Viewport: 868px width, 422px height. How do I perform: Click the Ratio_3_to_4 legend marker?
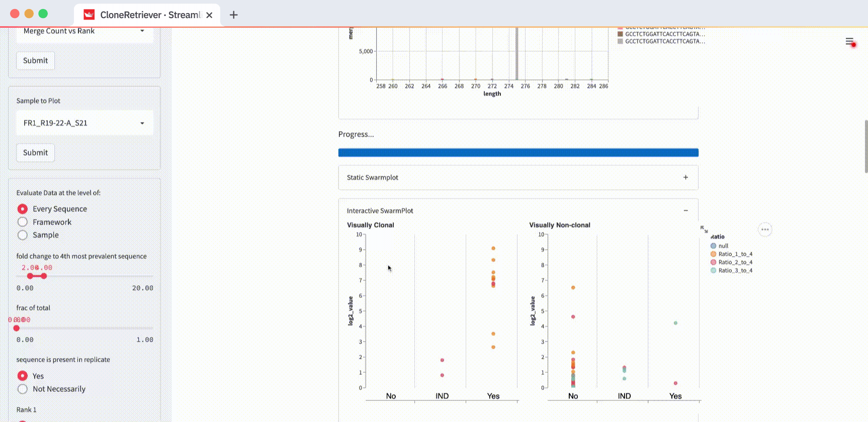pos(713,270)
